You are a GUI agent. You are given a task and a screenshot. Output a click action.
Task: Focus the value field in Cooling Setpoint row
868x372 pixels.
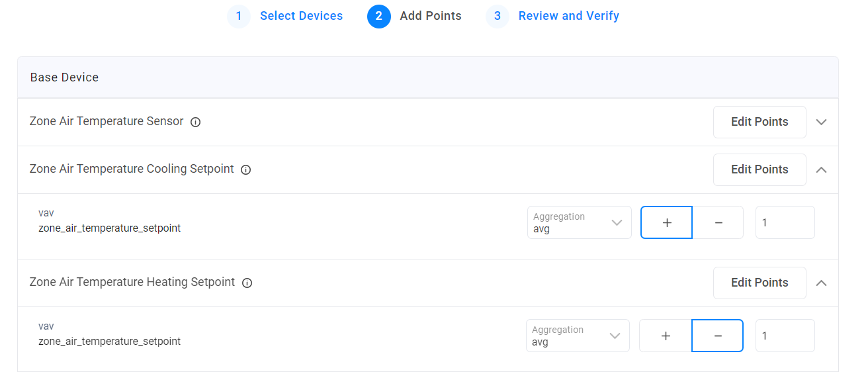(x=785, y=222)
